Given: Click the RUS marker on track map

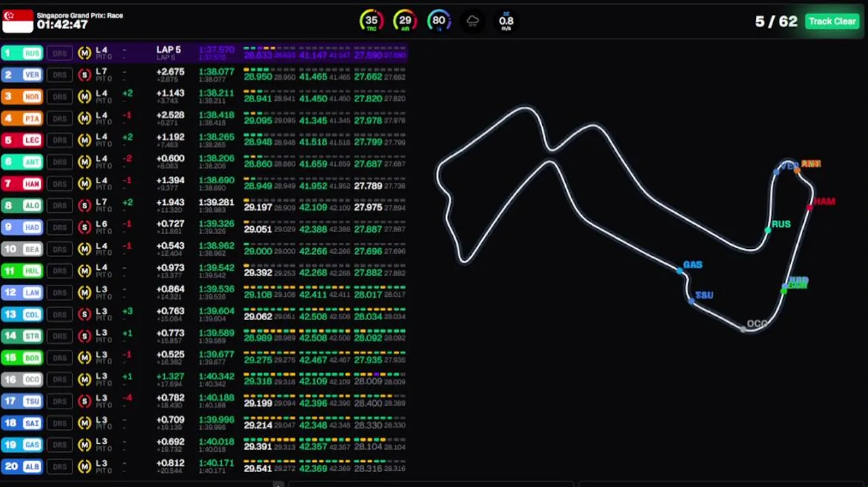Looking at the screenshot, I should [768, 230].
